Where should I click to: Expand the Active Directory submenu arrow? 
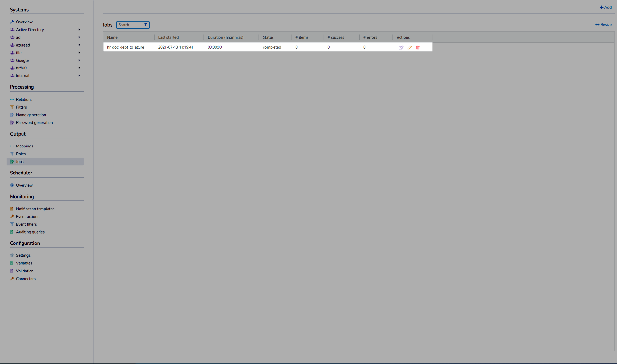pyautogui.click(x=79, y=30)
